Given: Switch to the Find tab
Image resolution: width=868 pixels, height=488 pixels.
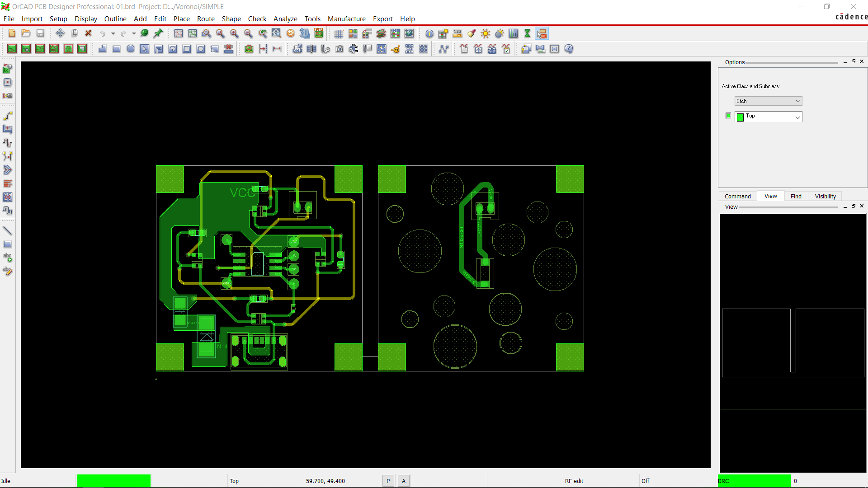Looking at the screenshot, I should [796, 196].
